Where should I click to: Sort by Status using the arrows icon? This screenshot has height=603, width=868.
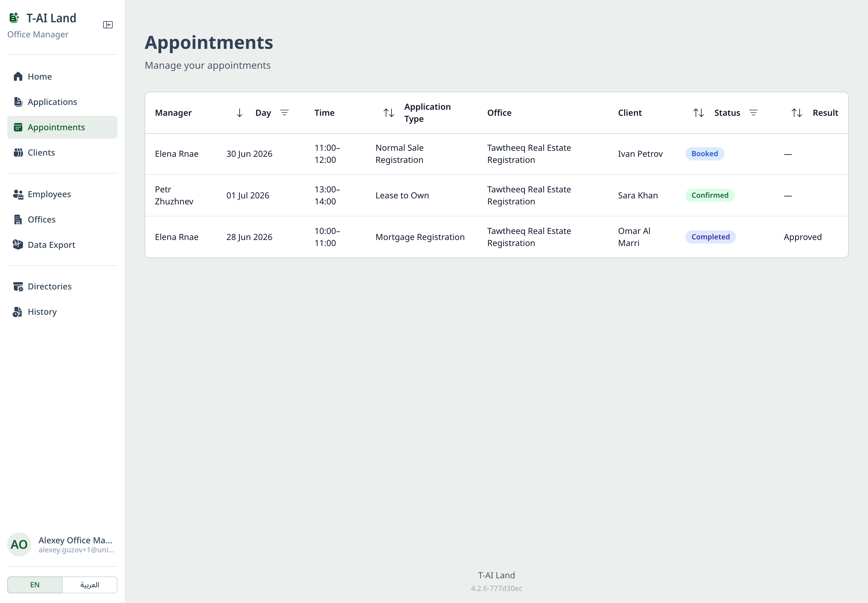(698, 113)
